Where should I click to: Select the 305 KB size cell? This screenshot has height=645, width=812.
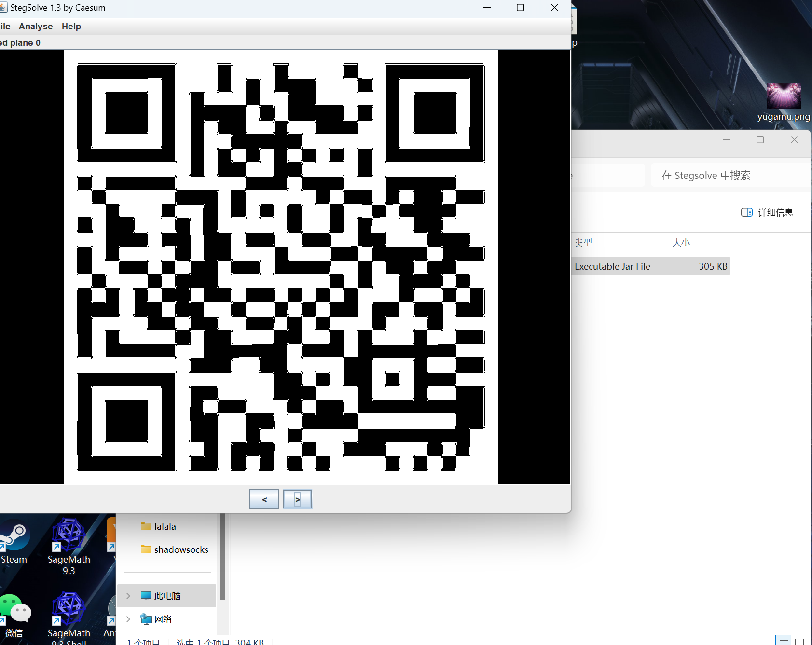pyautogui.click(x=713, y=266)
